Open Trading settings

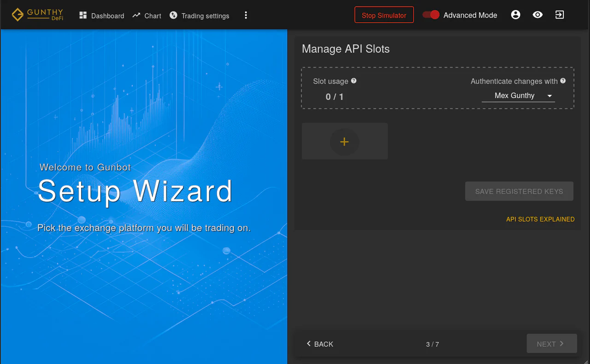[199, 16]
